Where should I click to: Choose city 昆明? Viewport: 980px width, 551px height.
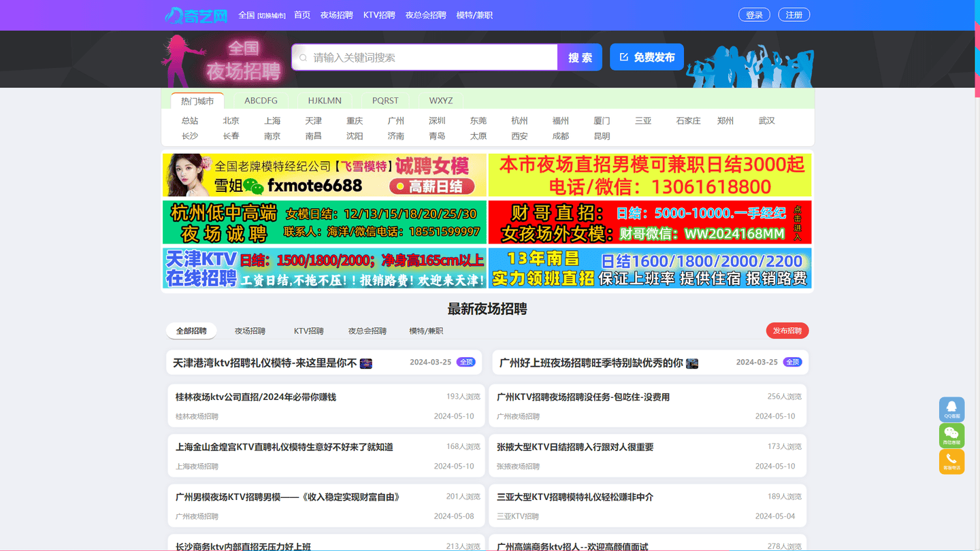pos(602,136)
